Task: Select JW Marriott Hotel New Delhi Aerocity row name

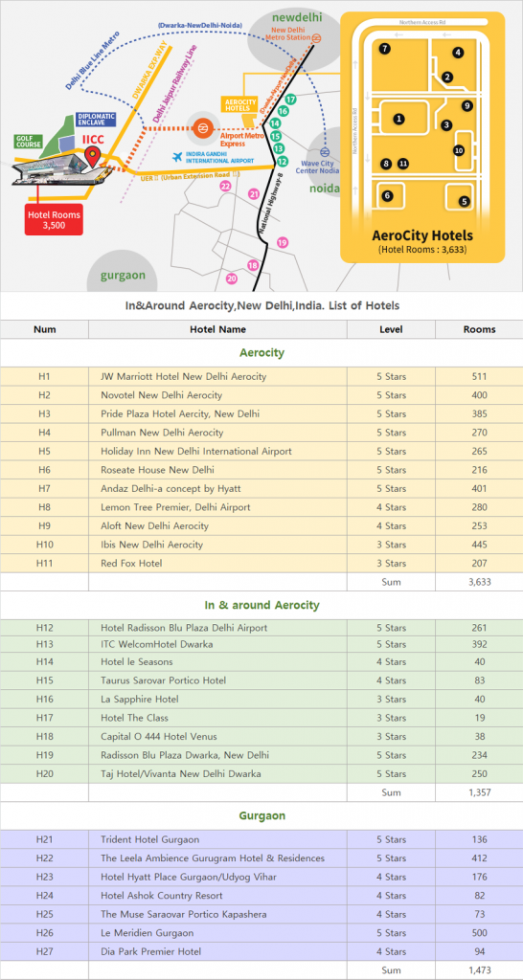Action: pyautogui.click(x=183, y=376)
